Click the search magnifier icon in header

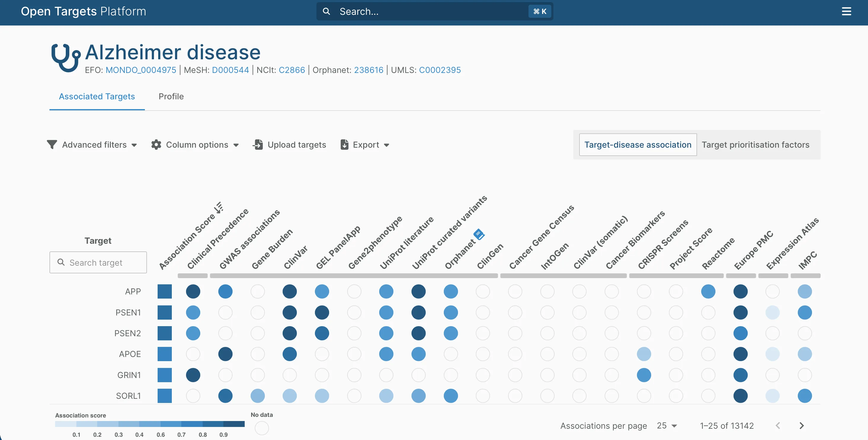click(x=326, y=12)
